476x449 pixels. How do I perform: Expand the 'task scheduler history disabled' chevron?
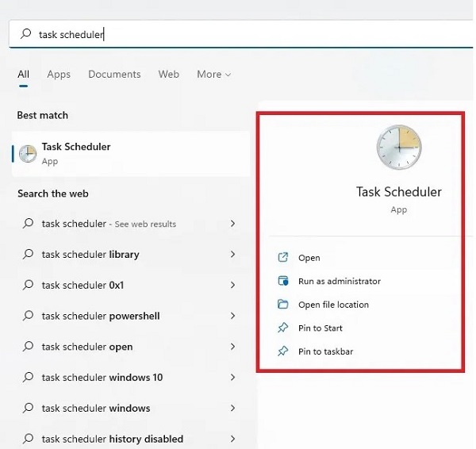point(232,439)
